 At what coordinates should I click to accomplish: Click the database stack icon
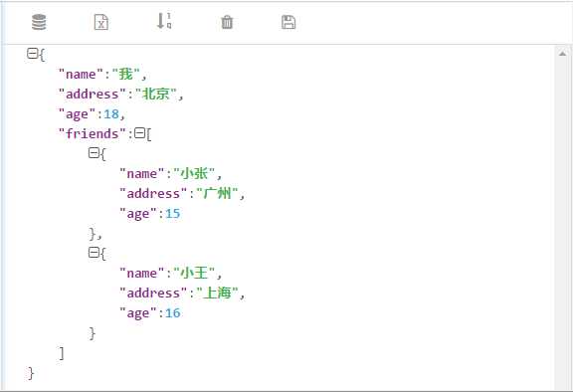[39, 22]
